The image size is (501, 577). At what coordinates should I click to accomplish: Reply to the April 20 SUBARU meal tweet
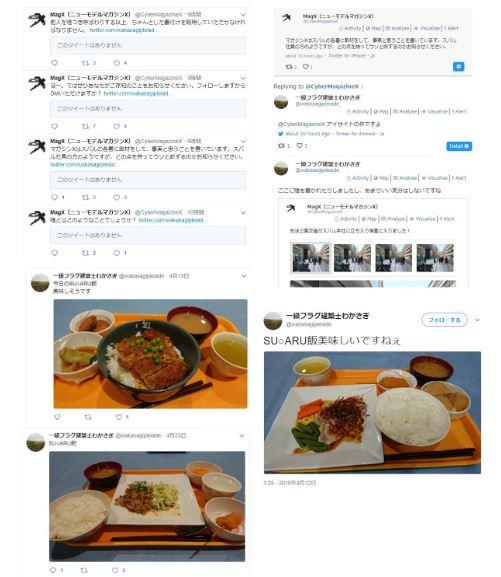tap(53, 570)
